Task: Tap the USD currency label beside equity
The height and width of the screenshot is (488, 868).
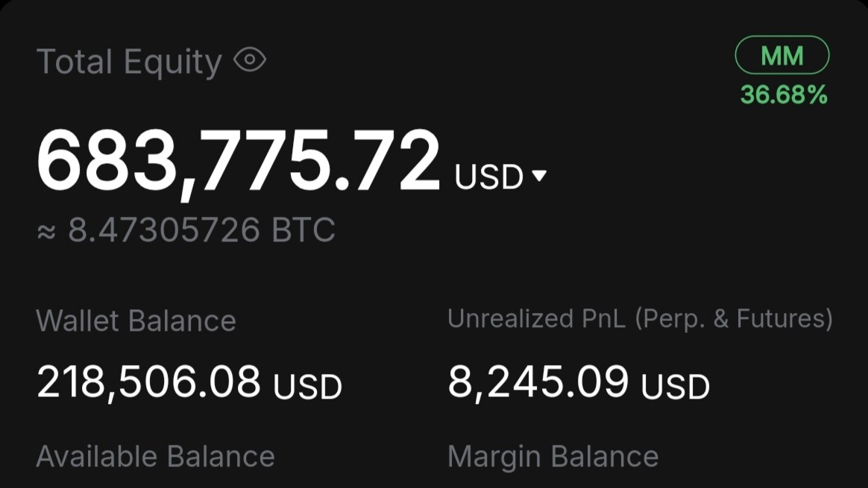Action: [x=488, y=177]
